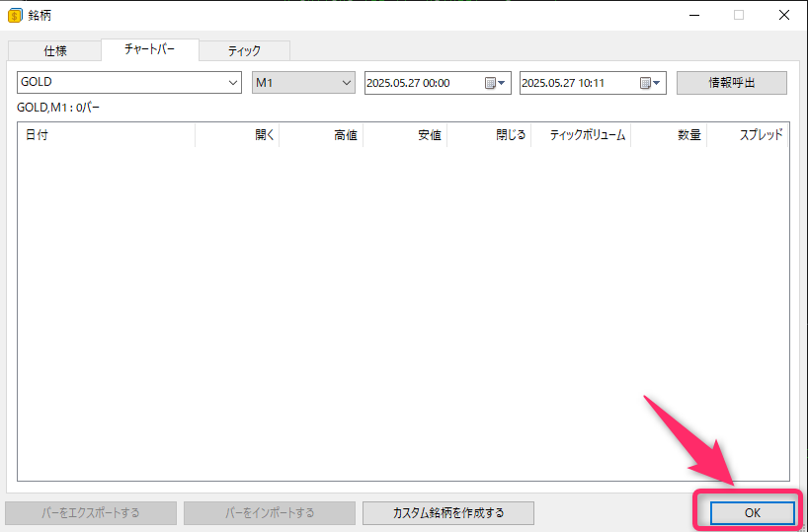Viewport: 808px width, 532px height.
Task: Open calendar picker for start date 00:00
Action: [x=495, y=83]
